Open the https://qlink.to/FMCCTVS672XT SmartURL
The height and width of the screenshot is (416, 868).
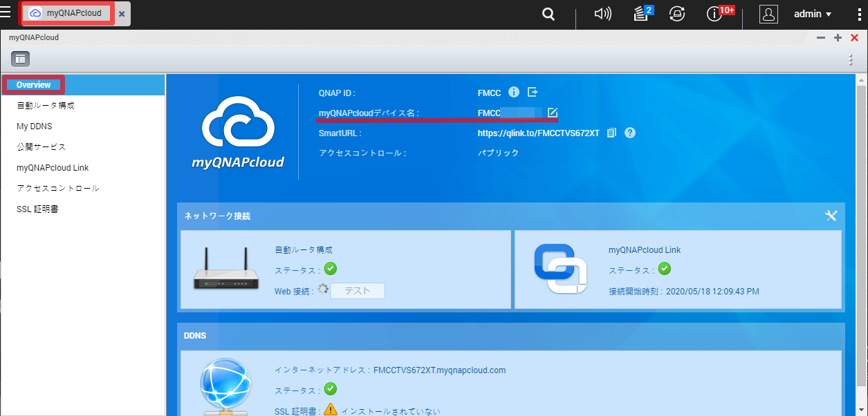(539, 133)
